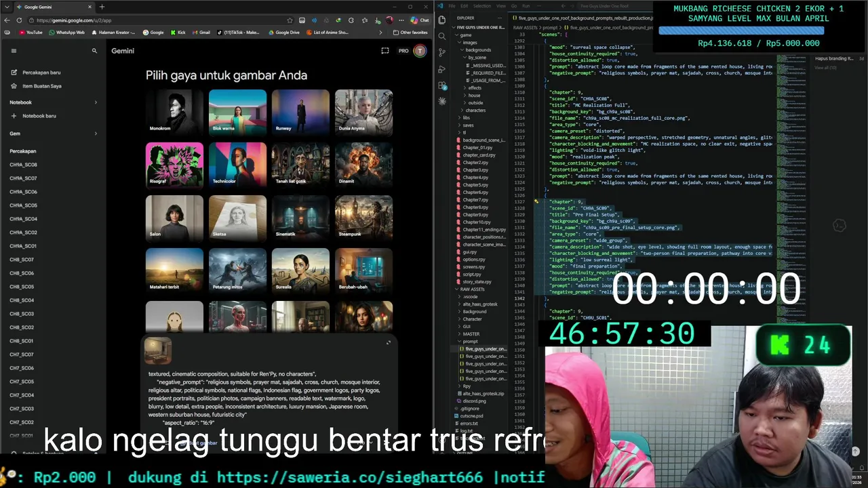Reload the Gemini page
This screenshot has height=488, width=868.
point(19,20)
